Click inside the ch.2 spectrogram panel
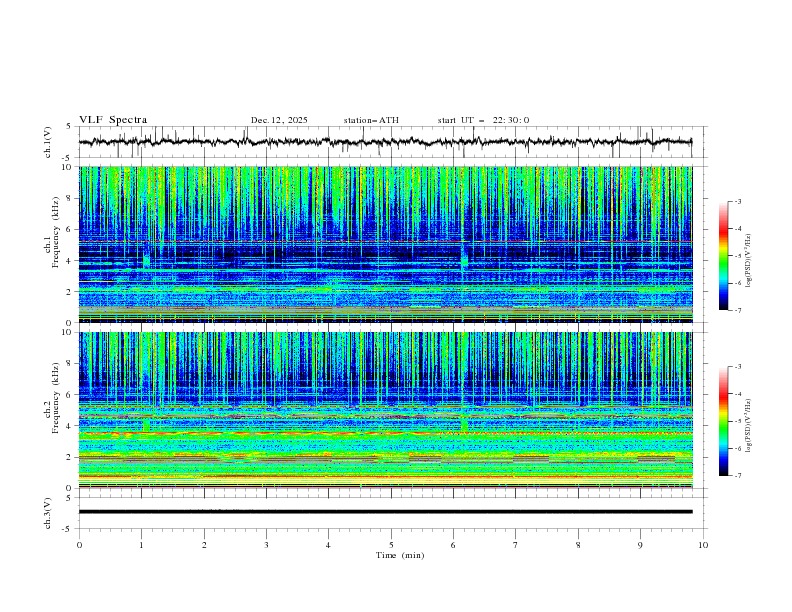This screenshot has height=612, width=792. tap(385, 410)
